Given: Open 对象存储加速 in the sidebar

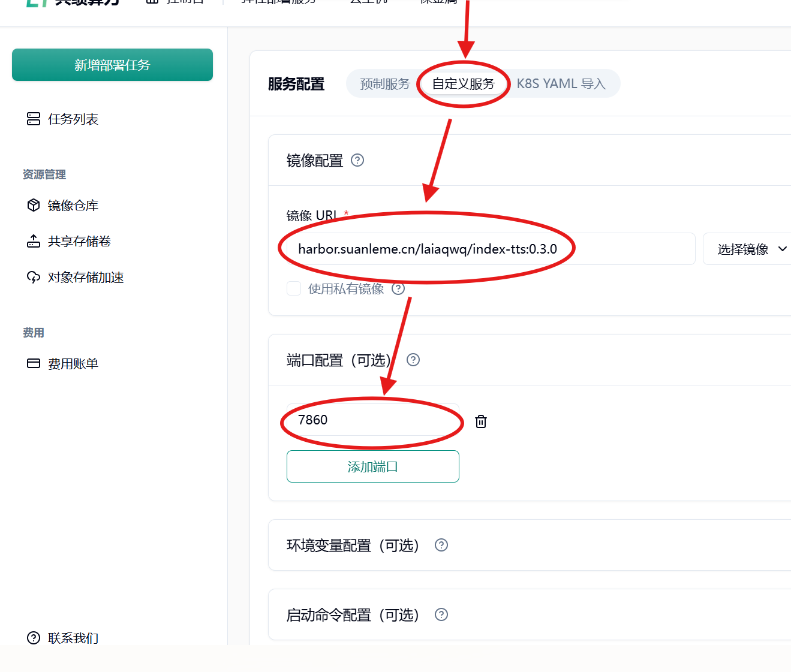Looking at the screenshot, I should tap(85, 278).
